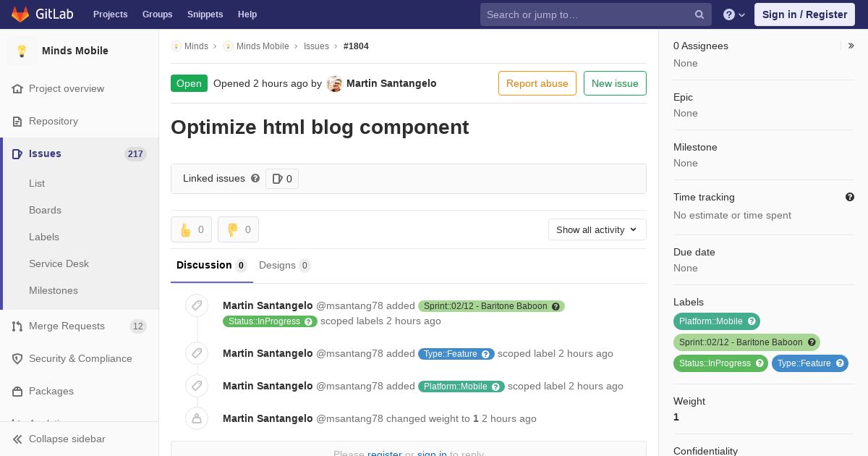Image resolution: width=868 pixels, height=456 pixels.
Task: Click help icon on Type::Feature activity label
Action: (x=486, y=354)
